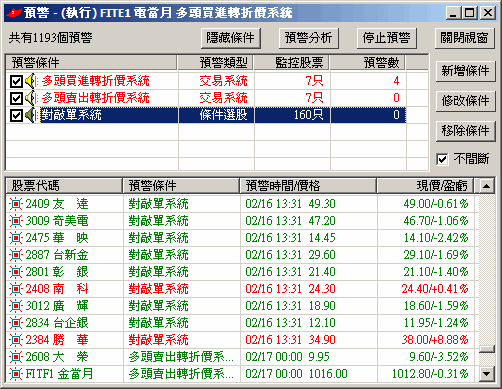Click the 股票代碼 column header
The image size is (502, 389).
point(64,186)
